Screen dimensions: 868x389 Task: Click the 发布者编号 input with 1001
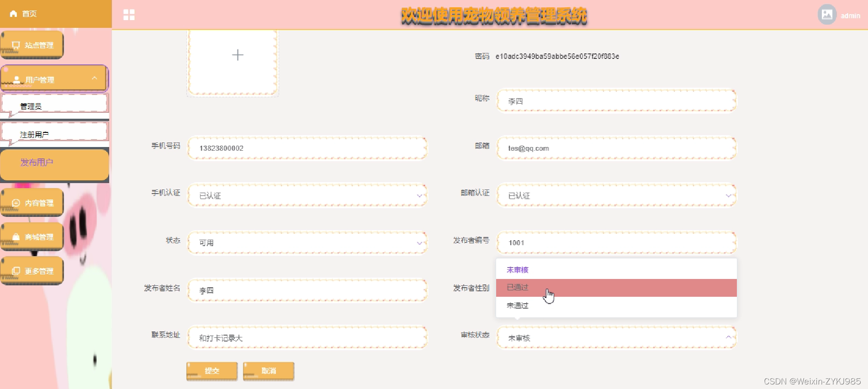(616, 243)
